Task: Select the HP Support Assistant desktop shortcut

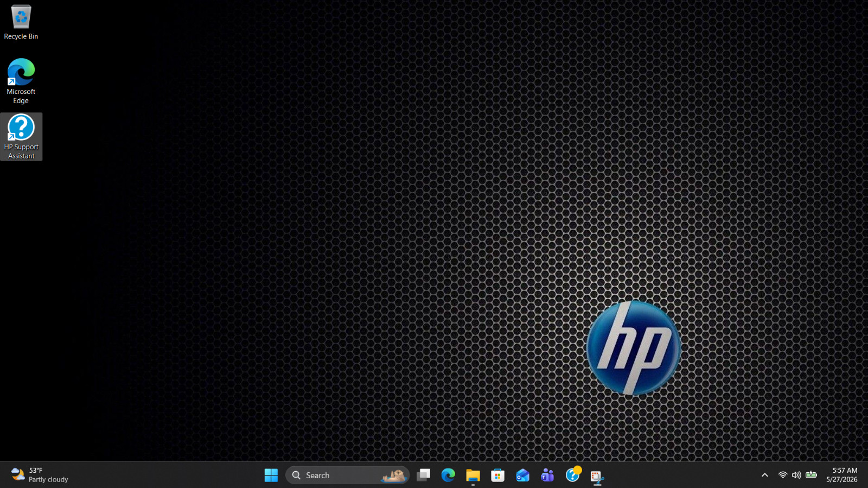Action: 21,137
